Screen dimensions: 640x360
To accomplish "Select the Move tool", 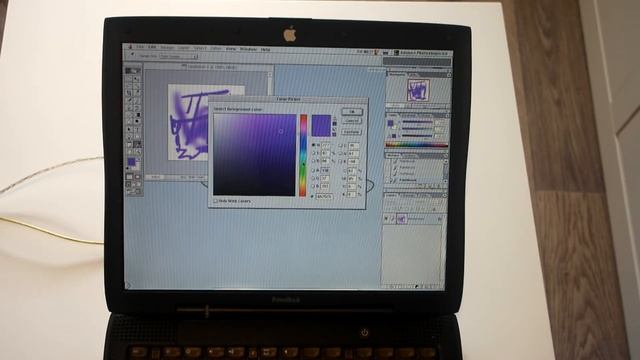I will 137,79.
